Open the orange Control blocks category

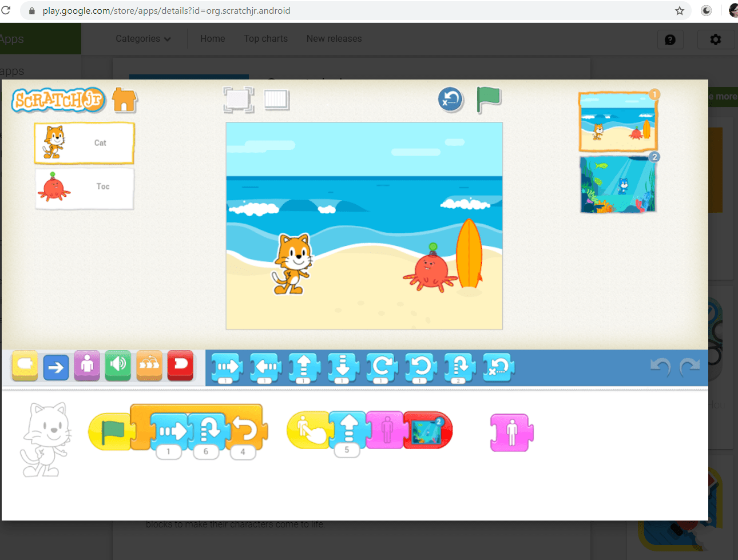pos(149,366)
